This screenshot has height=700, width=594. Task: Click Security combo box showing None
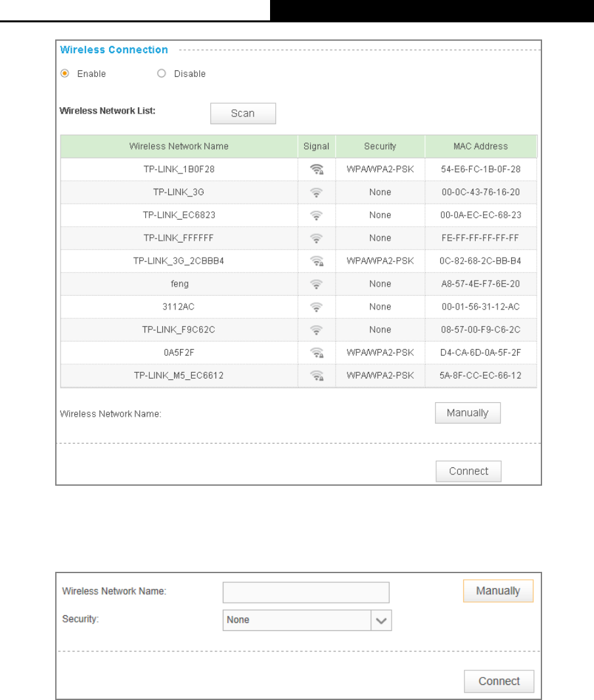click(307, 620)
